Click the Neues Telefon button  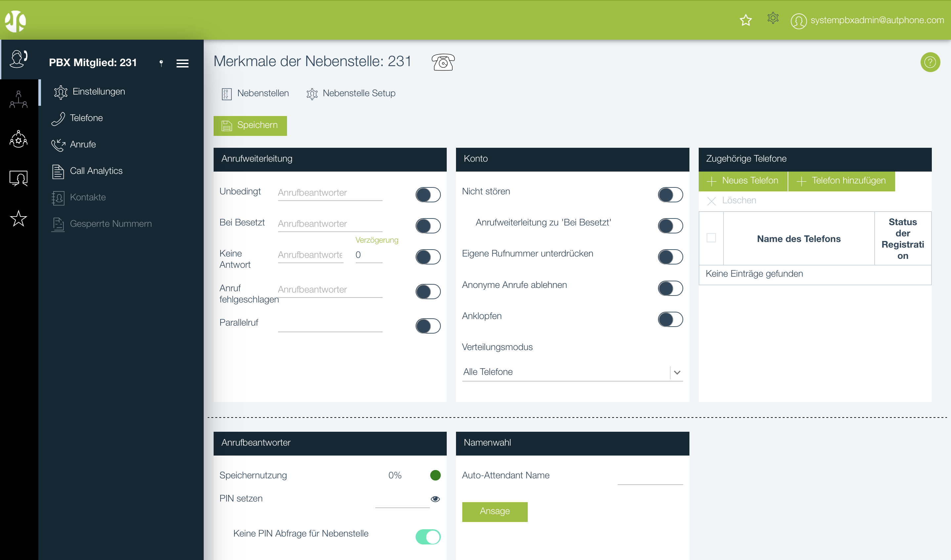743,181
